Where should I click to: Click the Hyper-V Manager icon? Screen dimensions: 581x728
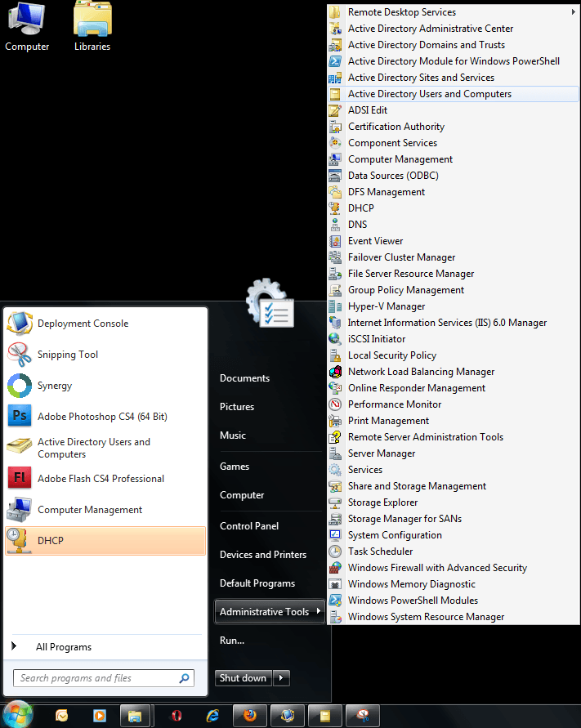tap(335, 306)
